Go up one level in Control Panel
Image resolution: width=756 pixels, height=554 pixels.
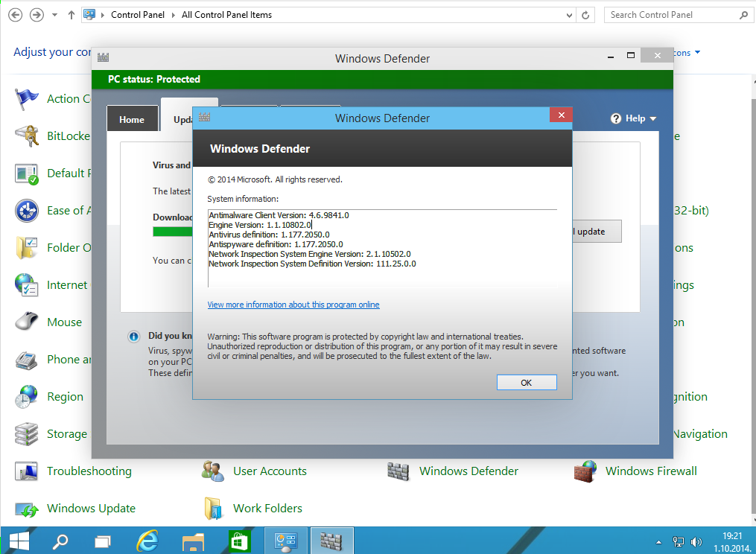pyautogui.click(x=72, y=15)
